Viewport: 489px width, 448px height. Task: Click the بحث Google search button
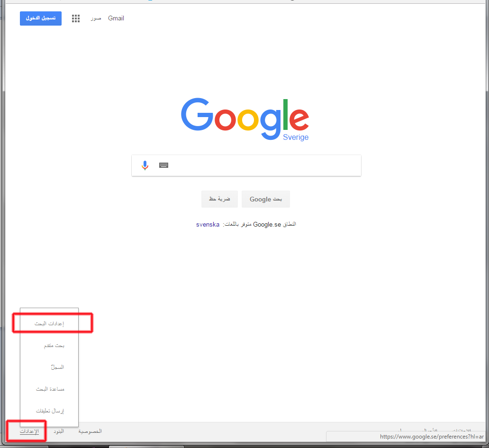point(266,199)
